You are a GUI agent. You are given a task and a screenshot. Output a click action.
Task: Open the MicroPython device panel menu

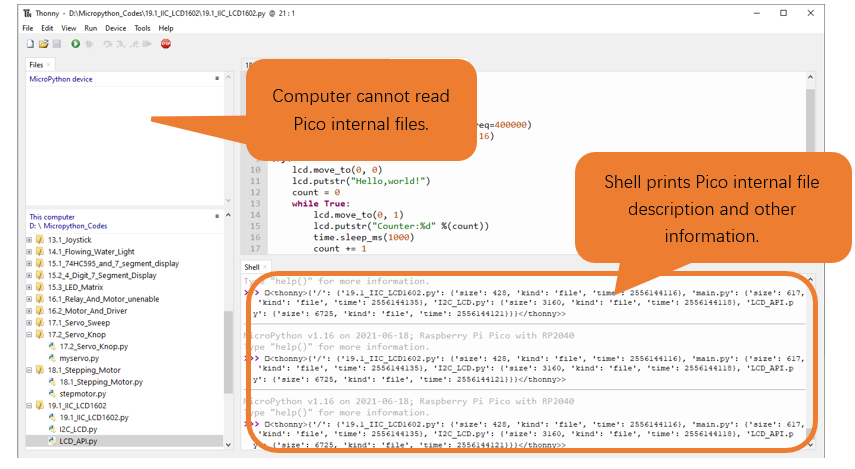click(x=217, y=79)
